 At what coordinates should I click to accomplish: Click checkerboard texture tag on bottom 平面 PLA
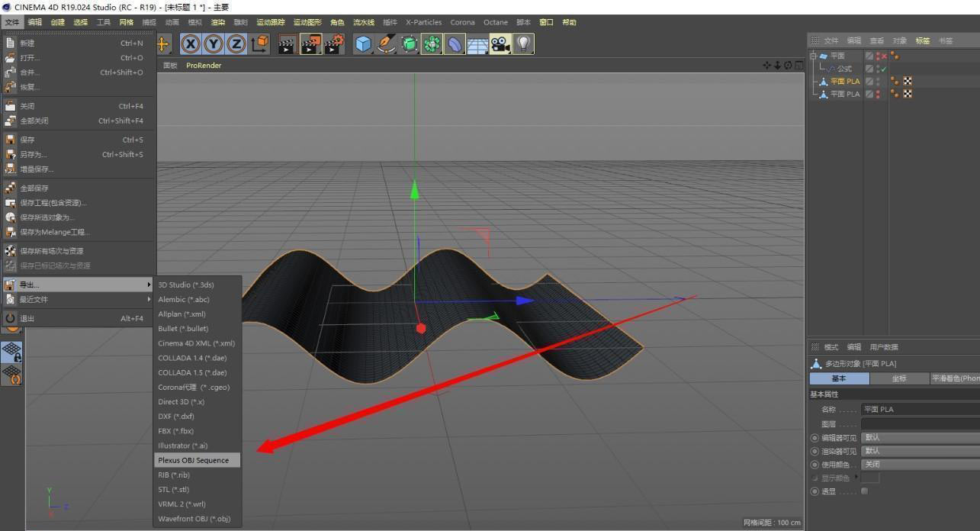[908, 94]
